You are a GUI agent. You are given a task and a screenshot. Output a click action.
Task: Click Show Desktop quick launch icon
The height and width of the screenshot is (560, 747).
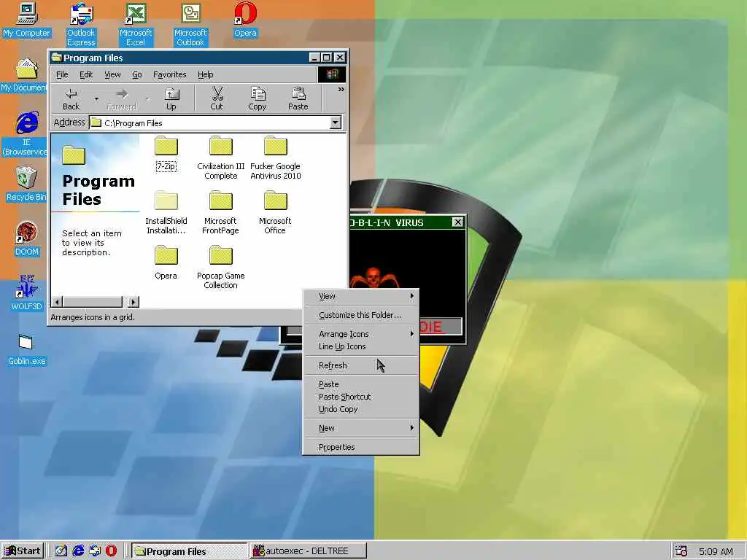[61, 551]
